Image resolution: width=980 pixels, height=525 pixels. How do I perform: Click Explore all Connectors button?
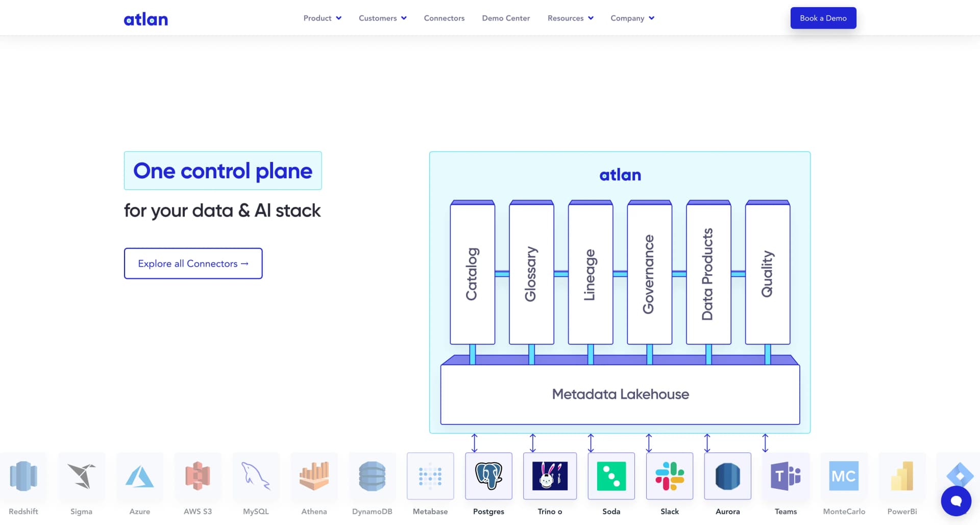click(193, 264)
